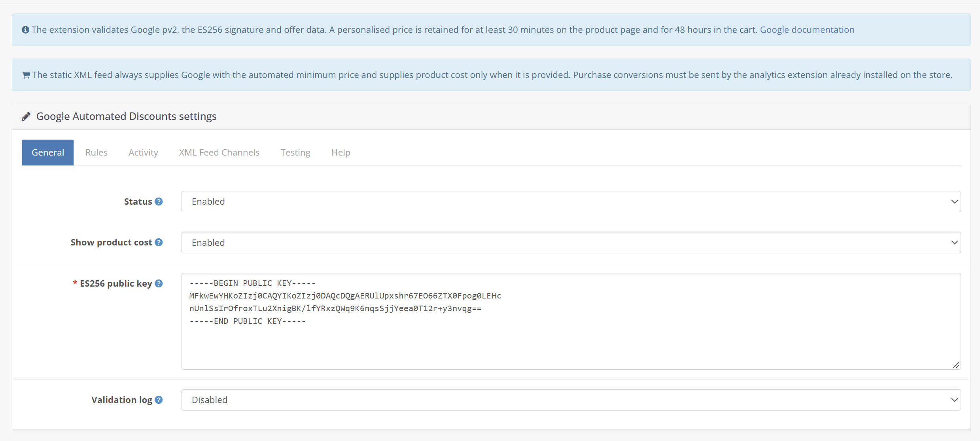Select the General tab
Image resolution: width=980 pixels, height=441 pixels.
pos(48,152)
